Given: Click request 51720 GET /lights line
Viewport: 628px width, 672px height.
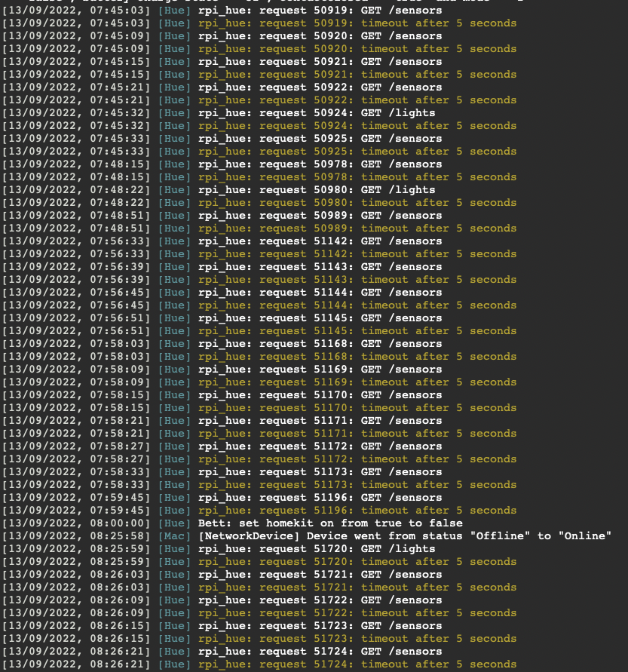Looking at the screenshot, I should tap(317, 548).
